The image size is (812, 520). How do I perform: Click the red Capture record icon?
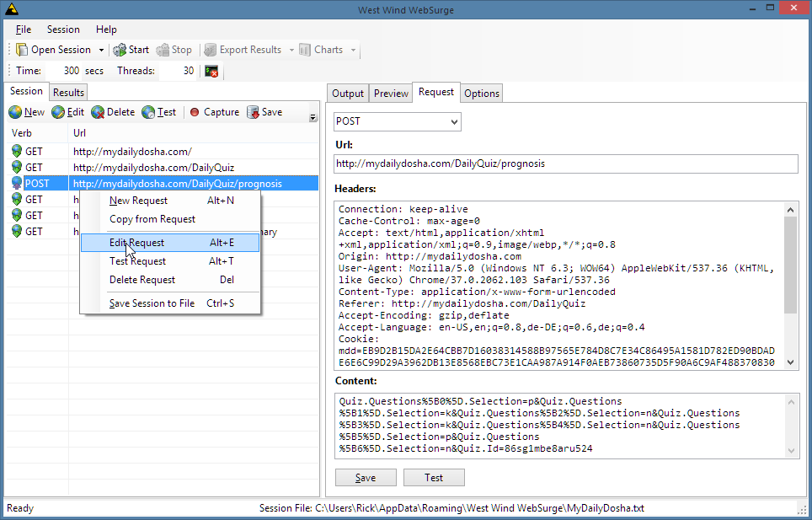pos(195,112)
